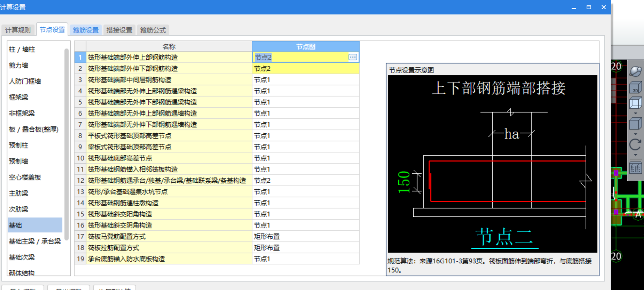Click the 名称 column header
This screenshot has width=644, height=290.
pyautogui.click(x=169, y=47)
